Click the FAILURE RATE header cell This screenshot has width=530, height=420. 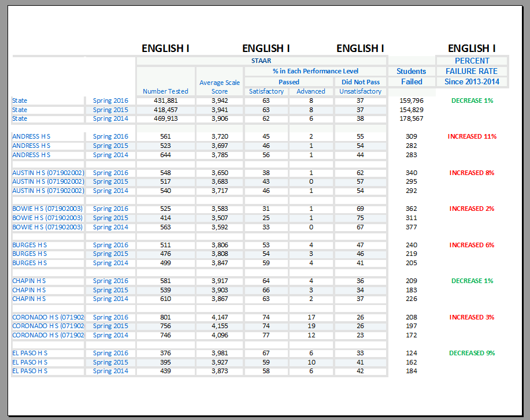click(472, 71)
